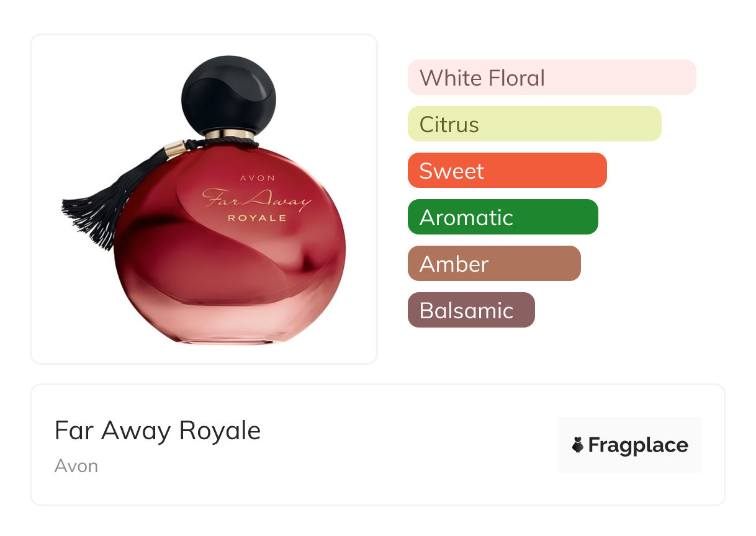Choose the Balsamic accord bar
Image resolution: width=756 pixels, height=536 pixels.
(471, 310)
